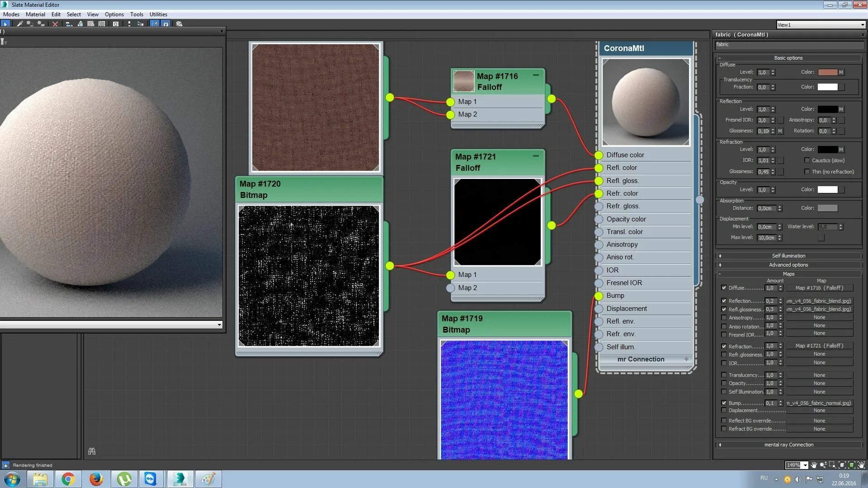The height and width of the screenshot is (488, 868).
Task: Open the Material menu
Action: pos(35,14)
